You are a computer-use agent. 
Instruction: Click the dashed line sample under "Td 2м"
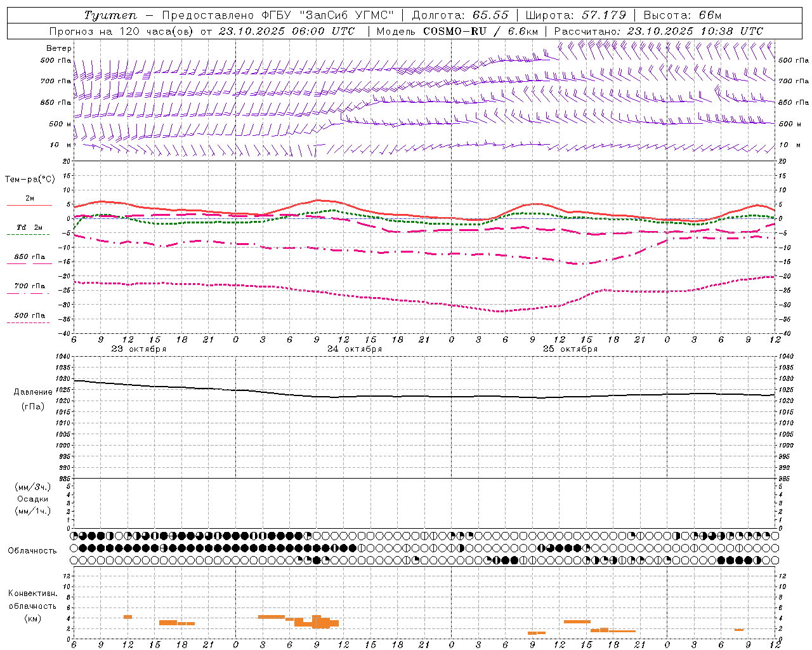click(x=28, y=235)
